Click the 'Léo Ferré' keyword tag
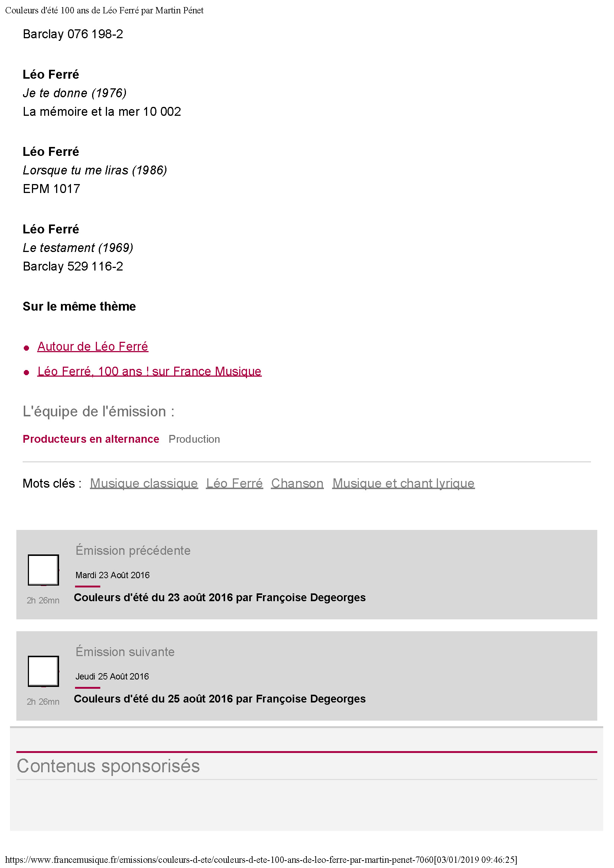The height and width of the screenshot is (868, 614). (x=234, y=483)
